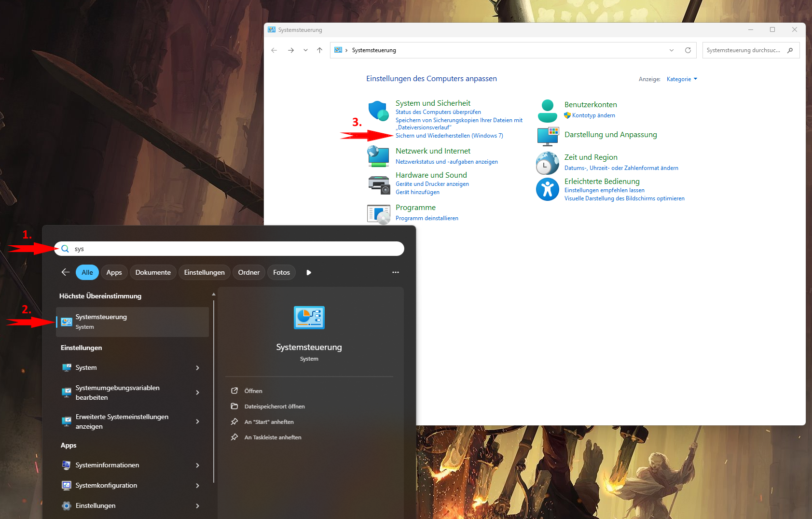This screenshot has height=519, width=812.
Task: Select the Systemsteuerung top search result
Action: [x=133, y=322]
